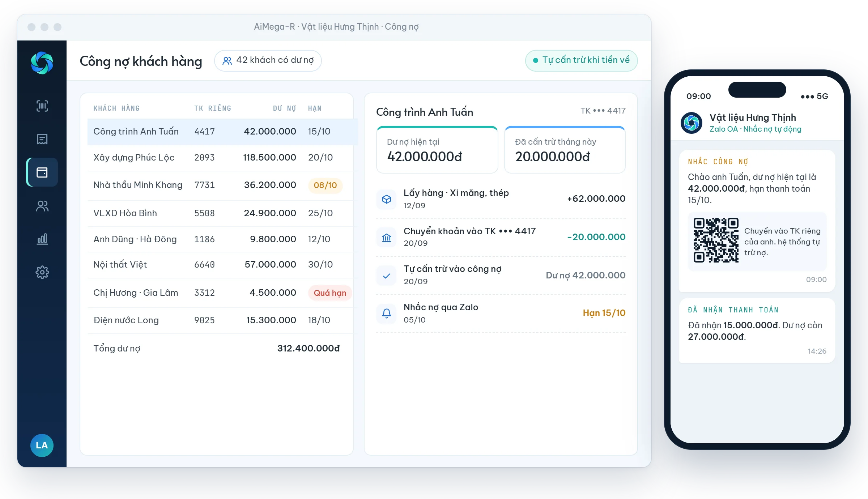Screen dimensions: 868x499
Task: Click the Quá hạn overdue badge
Action: (330, 293)
